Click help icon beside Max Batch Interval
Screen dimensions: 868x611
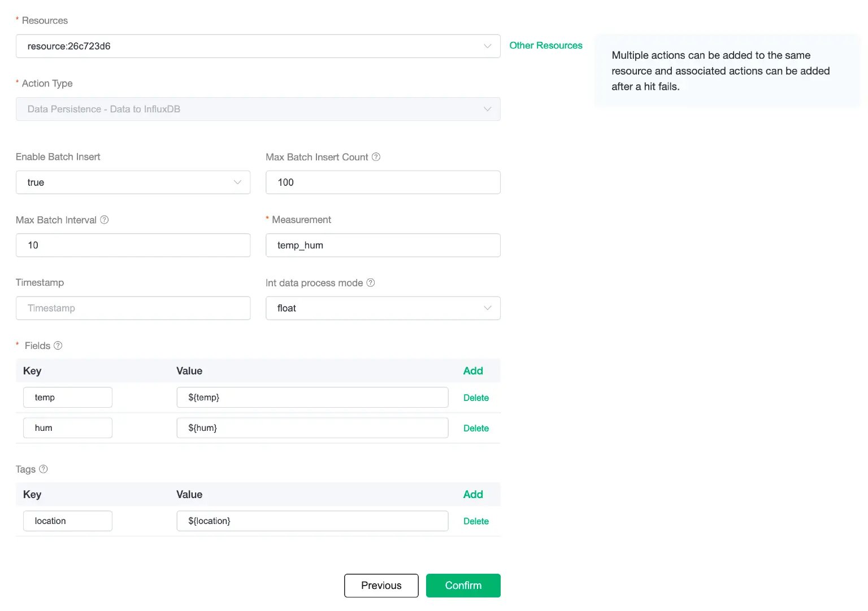(x=104, y=220)
